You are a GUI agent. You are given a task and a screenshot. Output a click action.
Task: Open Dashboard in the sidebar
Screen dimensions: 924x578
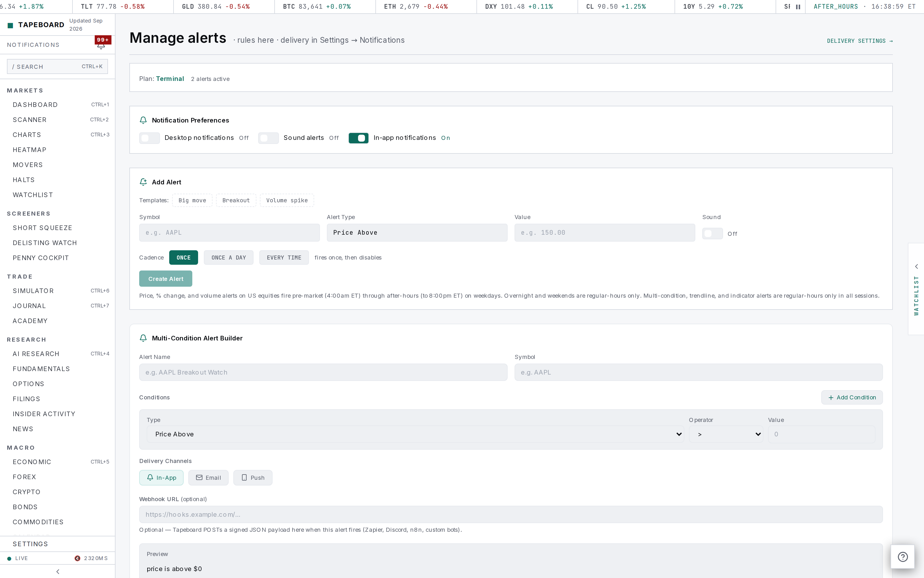pyautogui.click(x=58, y=105)
